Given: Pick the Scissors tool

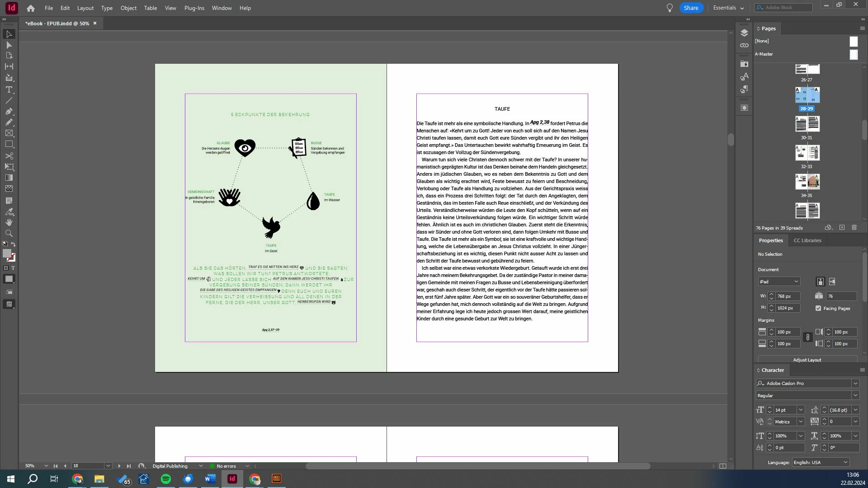Looking at the screenshot, I should click(x=9, y=156).
